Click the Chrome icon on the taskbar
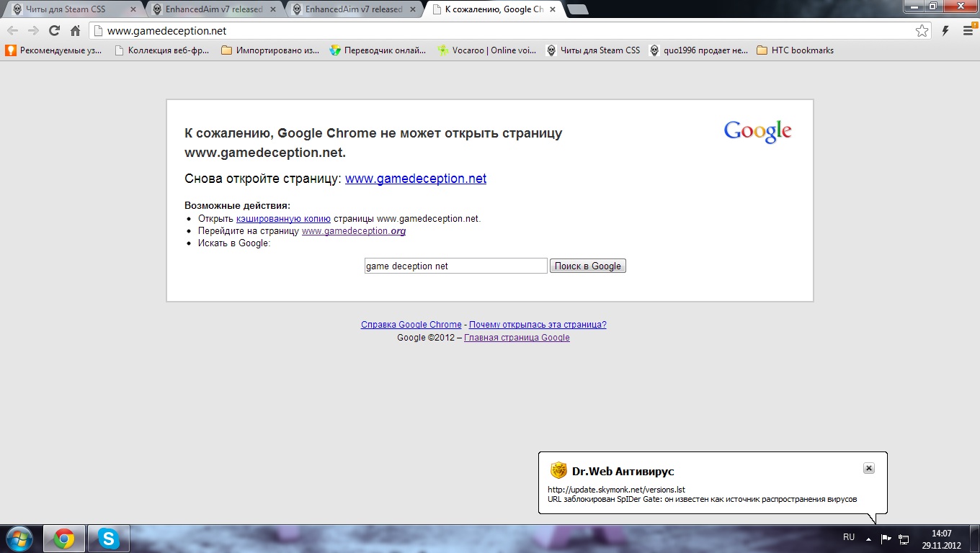This screenshot has width=980, height=553. [x=64, y=539]
